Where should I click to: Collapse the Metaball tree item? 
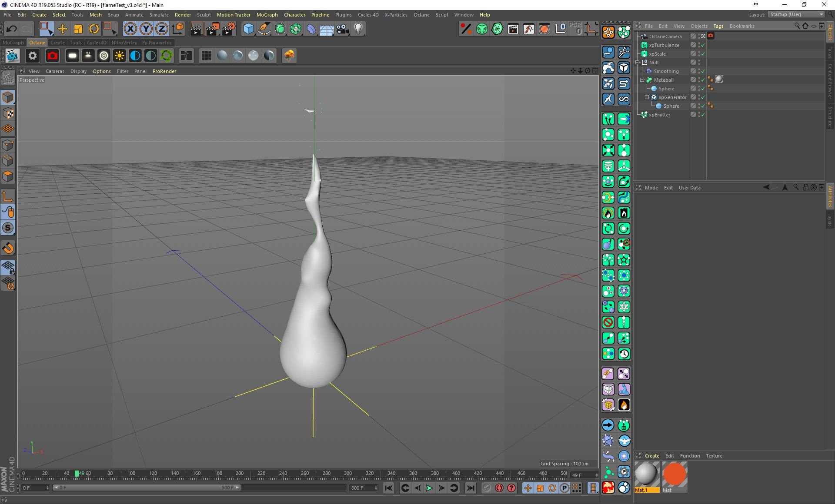coord(642,80)
